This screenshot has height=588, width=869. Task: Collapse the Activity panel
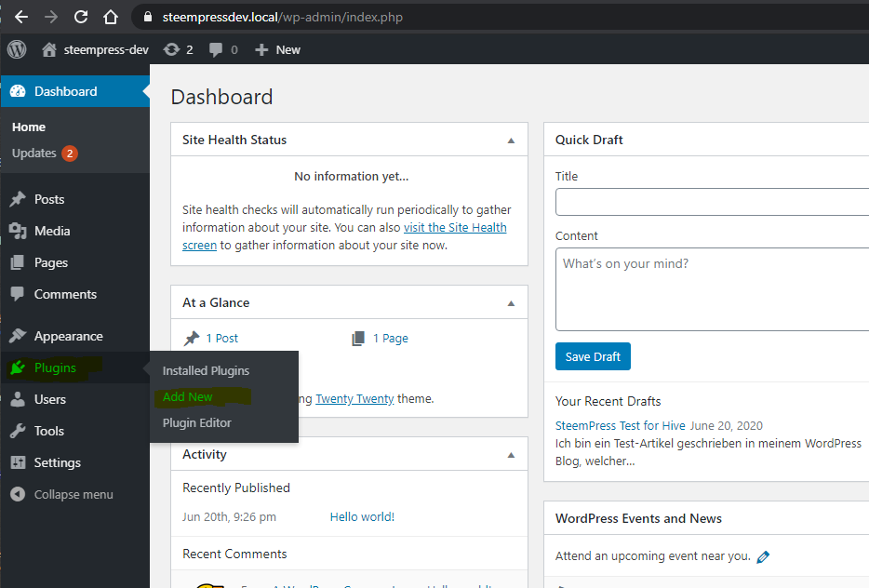pos(511,455)
